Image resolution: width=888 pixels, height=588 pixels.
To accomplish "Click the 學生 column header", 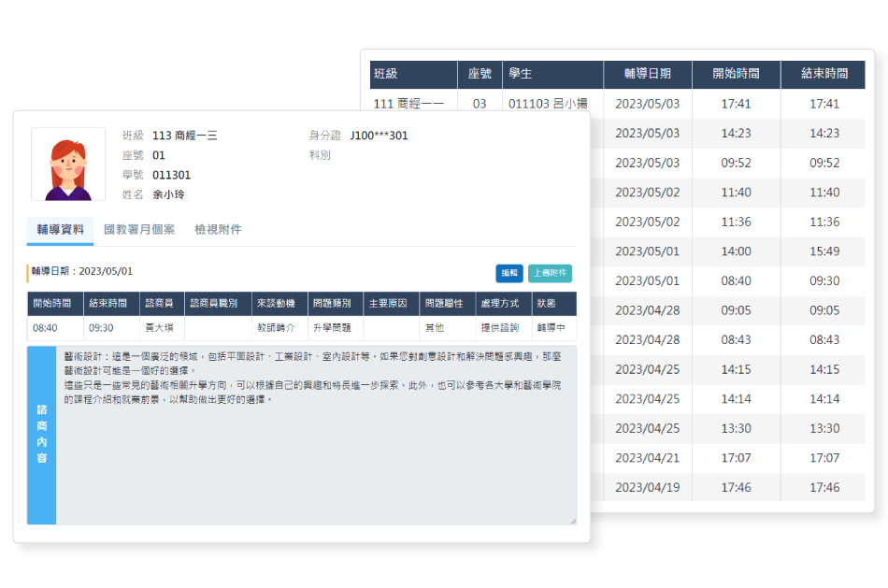I will tap(552, 74).
